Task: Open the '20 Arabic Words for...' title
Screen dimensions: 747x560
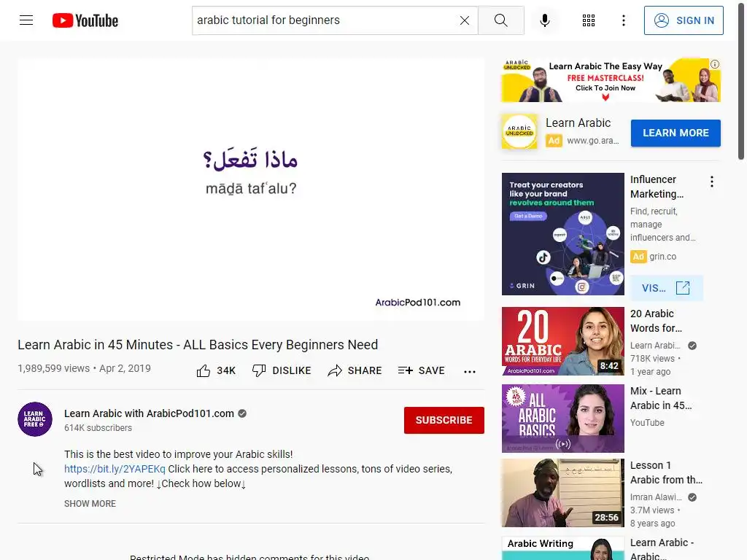Action: click(656, 321)
